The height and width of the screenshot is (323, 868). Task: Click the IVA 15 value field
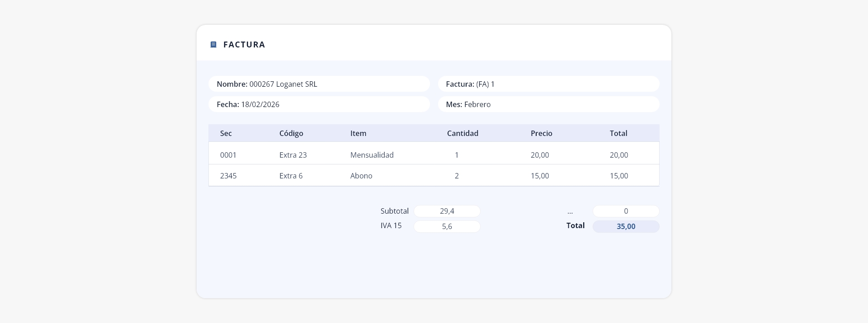[447, 226]
